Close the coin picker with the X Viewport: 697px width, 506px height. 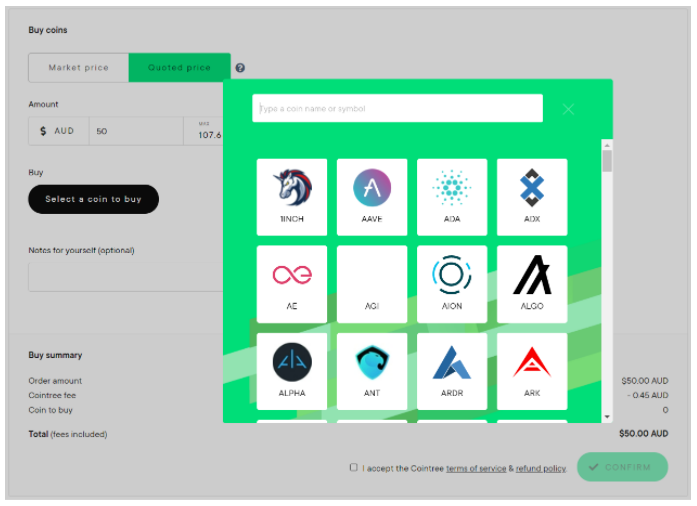[568, 109]
